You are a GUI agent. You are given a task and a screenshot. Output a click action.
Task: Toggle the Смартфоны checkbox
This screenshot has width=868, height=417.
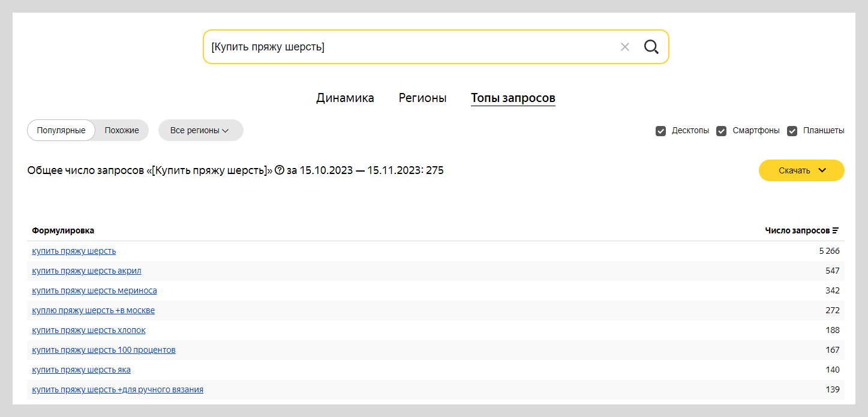pyautogui.click(x=721, y=131)
